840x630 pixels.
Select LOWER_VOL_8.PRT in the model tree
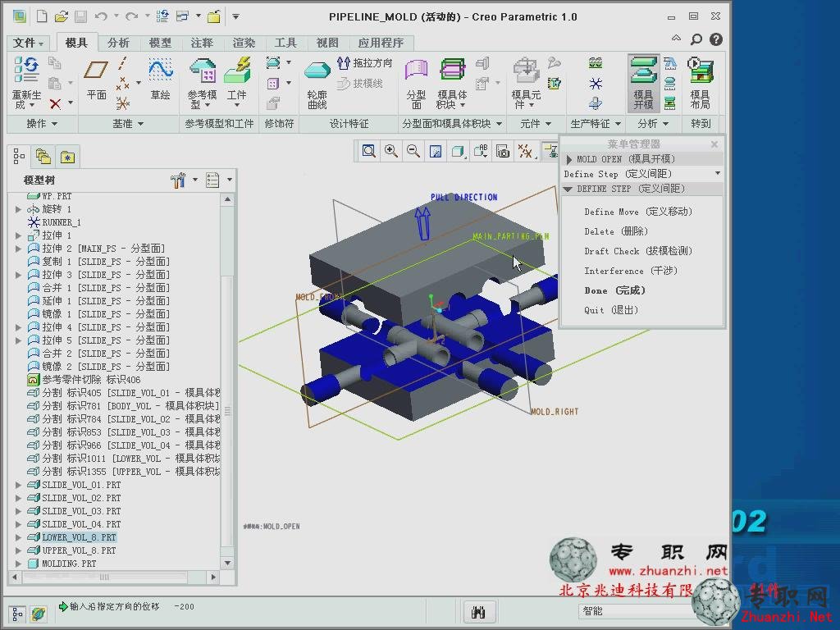pyautogui.click(x=79, y=537)
